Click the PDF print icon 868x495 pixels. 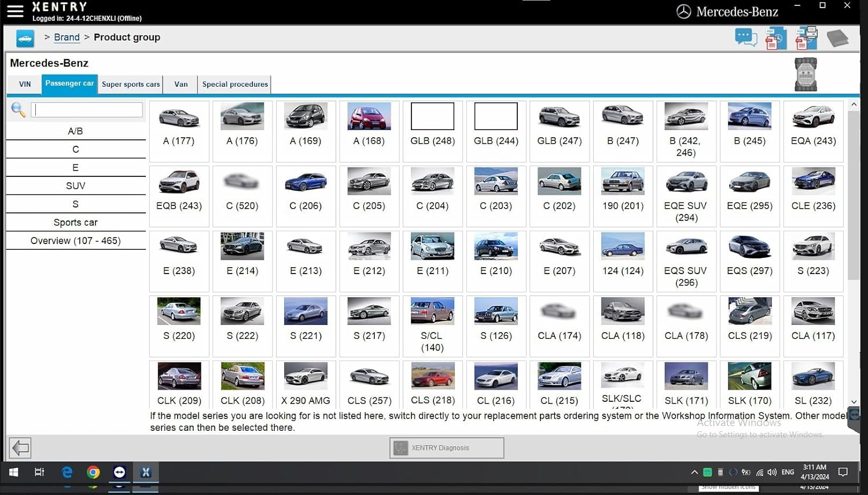[806, 38]
